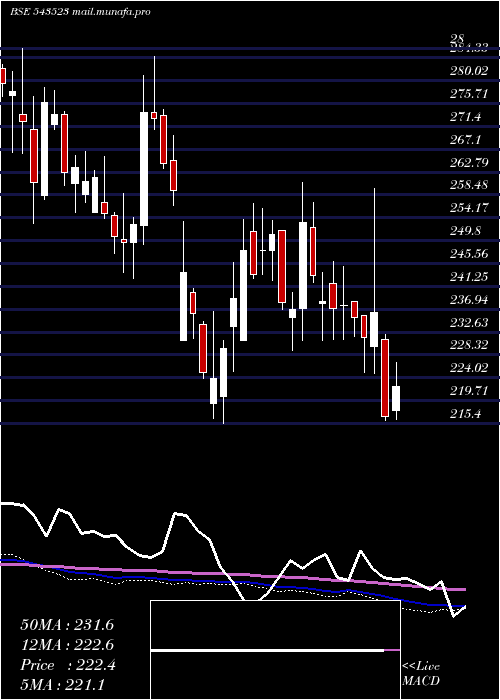The height and width of the screenshot is (700, 500).
Task: Select the 236.94 price level label
Action: [x=469, y=300]
